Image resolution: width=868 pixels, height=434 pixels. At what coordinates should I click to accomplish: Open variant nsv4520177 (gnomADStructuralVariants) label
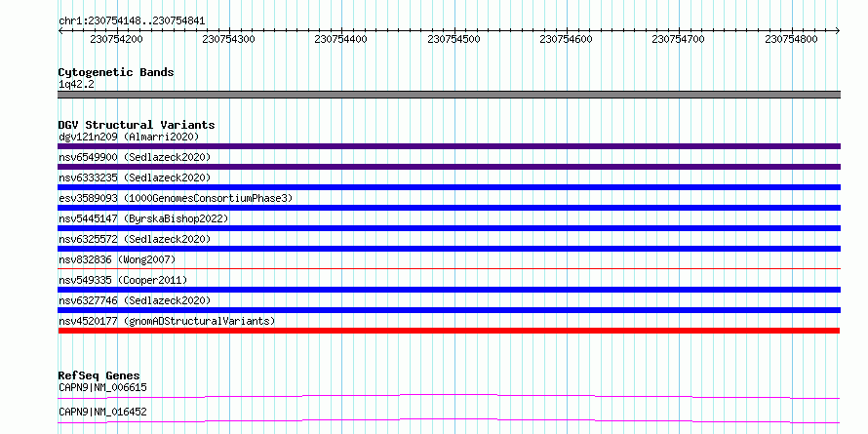(x=167, y=321)
